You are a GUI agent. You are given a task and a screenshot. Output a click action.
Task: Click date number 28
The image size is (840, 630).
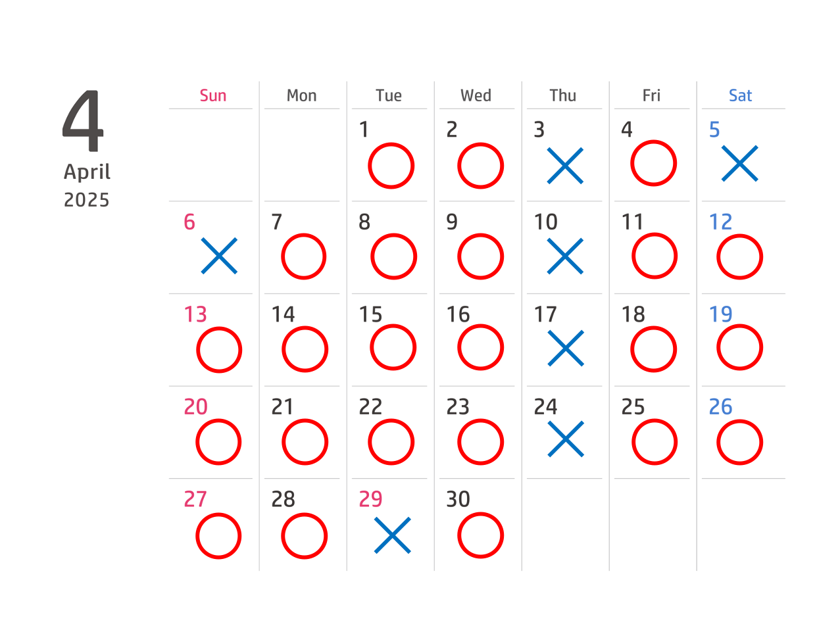coord(283,499)
